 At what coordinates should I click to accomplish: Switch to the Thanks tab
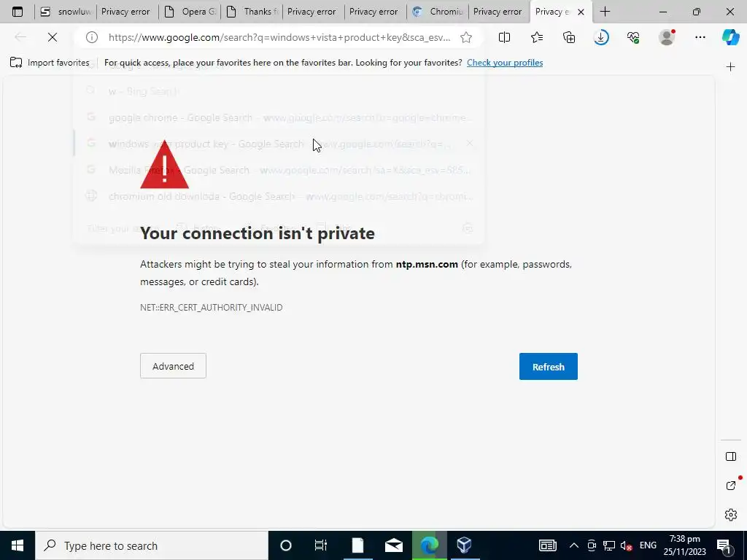click(252, 12)
